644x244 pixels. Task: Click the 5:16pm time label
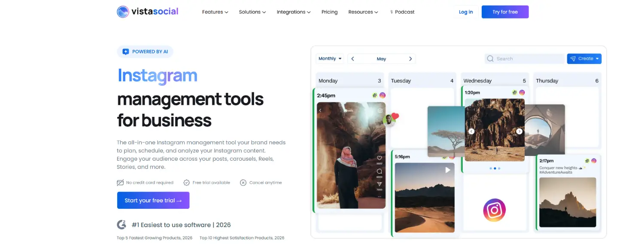(x=402, y=157)
